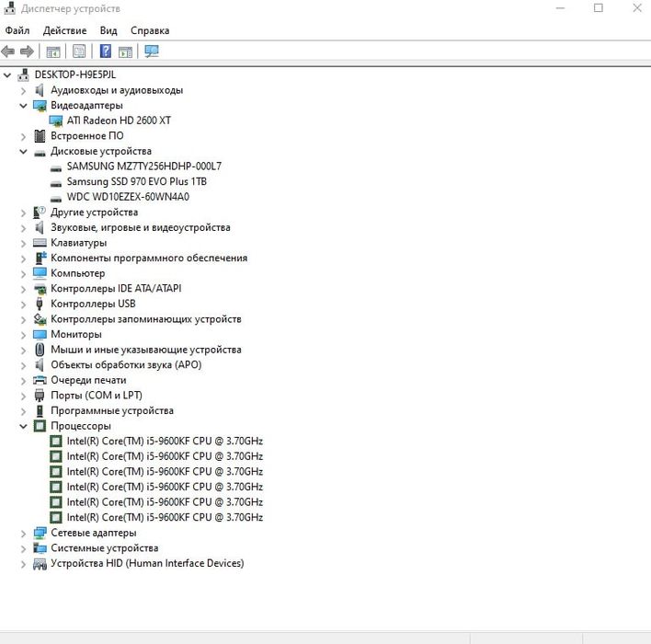Click the drive icon beside Дисковые устройства
Viewport: 651px width, 644px height.
[x=40, y=154]
